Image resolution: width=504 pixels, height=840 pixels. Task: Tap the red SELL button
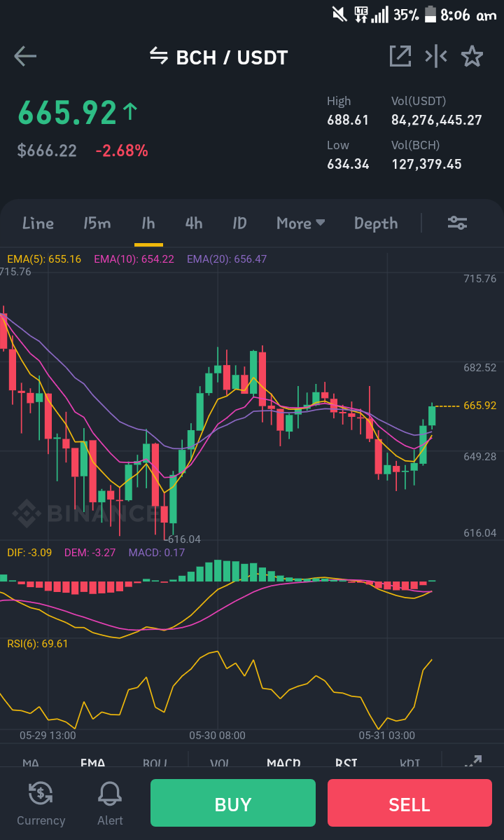[409, 802]
